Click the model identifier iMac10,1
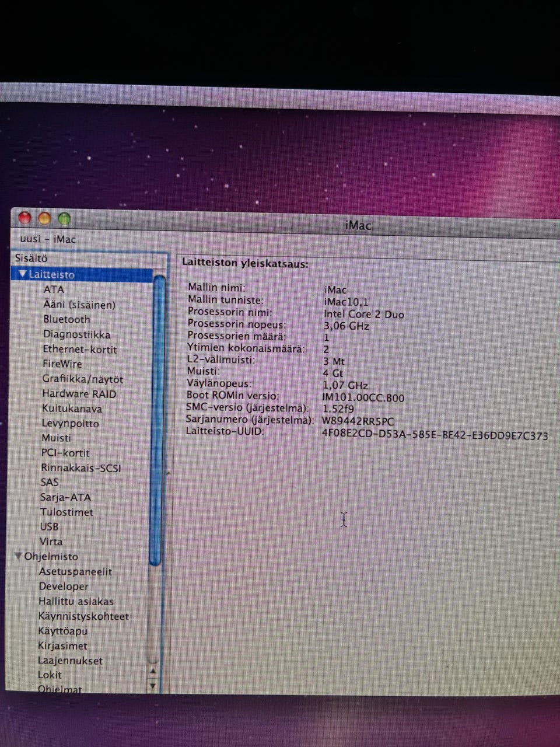Screen dimensions: 560x747 346,302
